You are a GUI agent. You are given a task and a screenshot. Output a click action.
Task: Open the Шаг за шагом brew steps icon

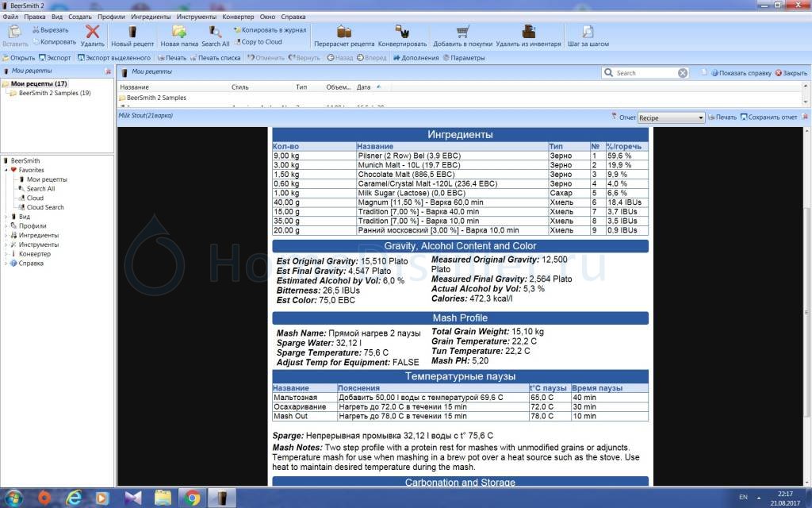pos(588,36)
